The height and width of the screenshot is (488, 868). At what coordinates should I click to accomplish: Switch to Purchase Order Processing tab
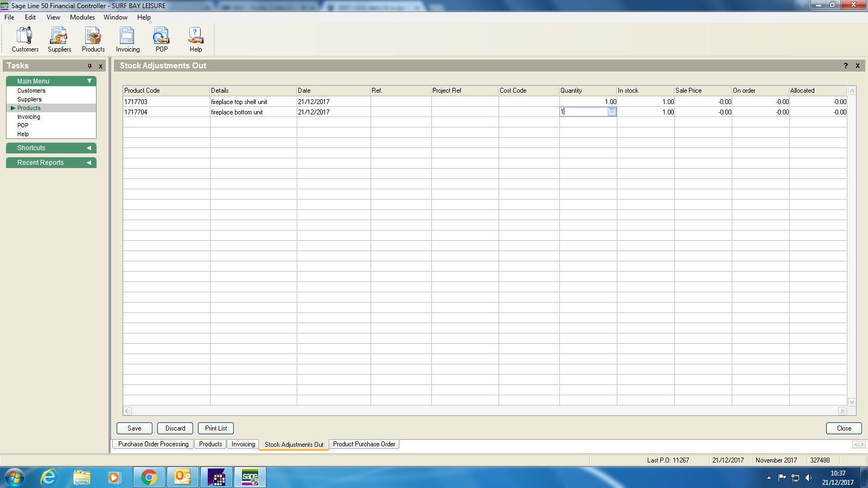154,444
